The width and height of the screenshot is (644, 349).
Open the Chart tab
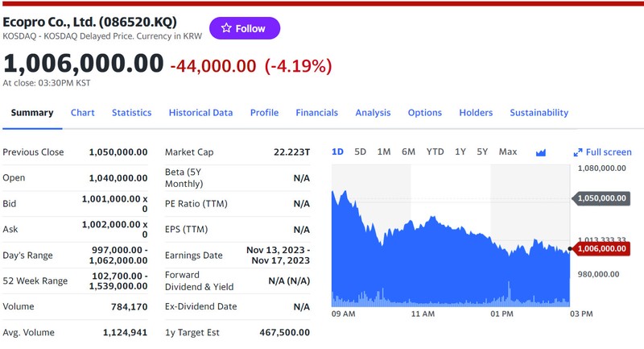click(x=82, y=113)
